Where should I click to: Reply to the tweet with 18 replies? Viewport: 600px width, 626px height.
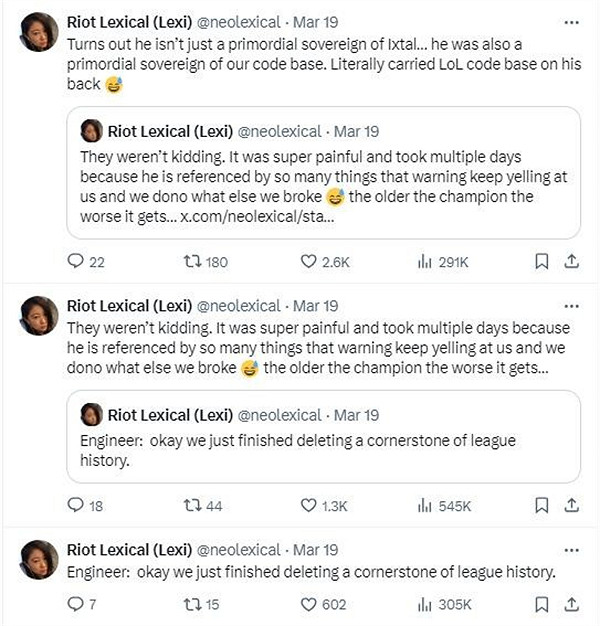click(76, 506)
